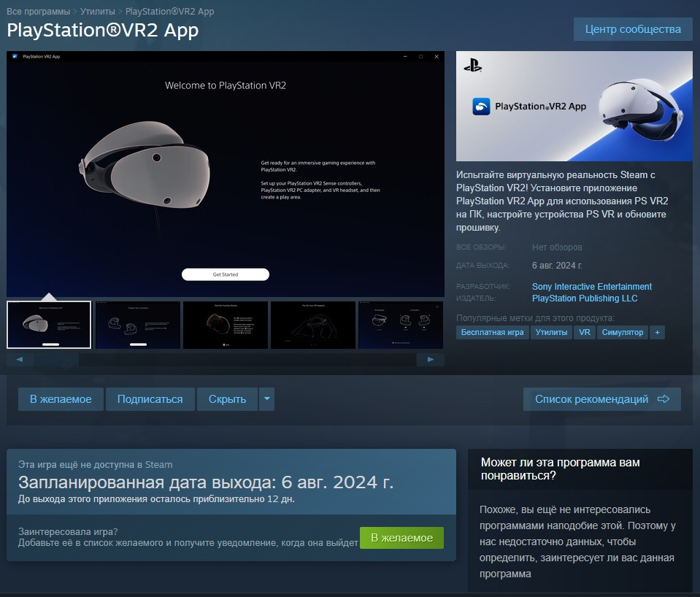The image size is (700, 597).
Task: Select the third thumbnail, orange headset image
Action: [x=226, y=325]
